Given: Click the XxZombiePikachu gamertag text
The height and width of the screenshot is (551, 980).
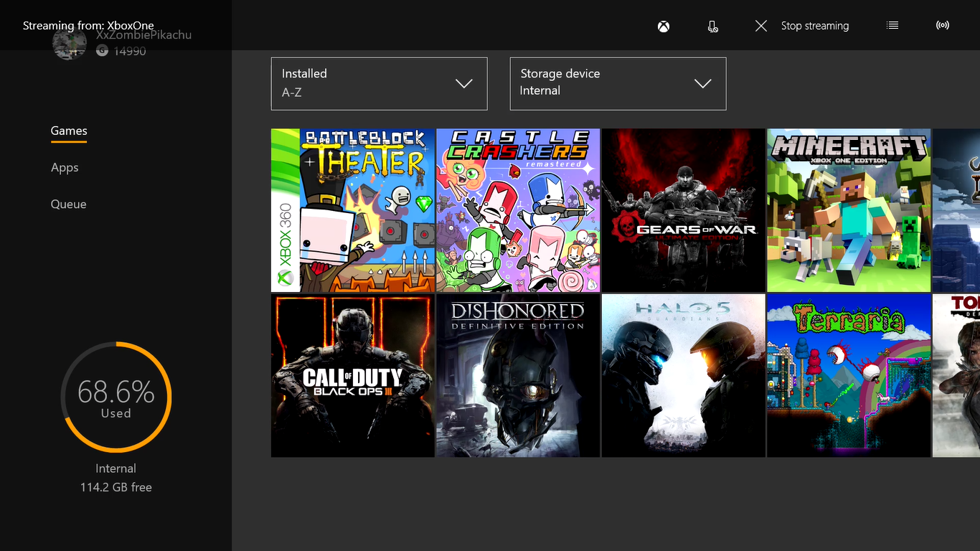Looking at the screenshot, I should point(143,34).
